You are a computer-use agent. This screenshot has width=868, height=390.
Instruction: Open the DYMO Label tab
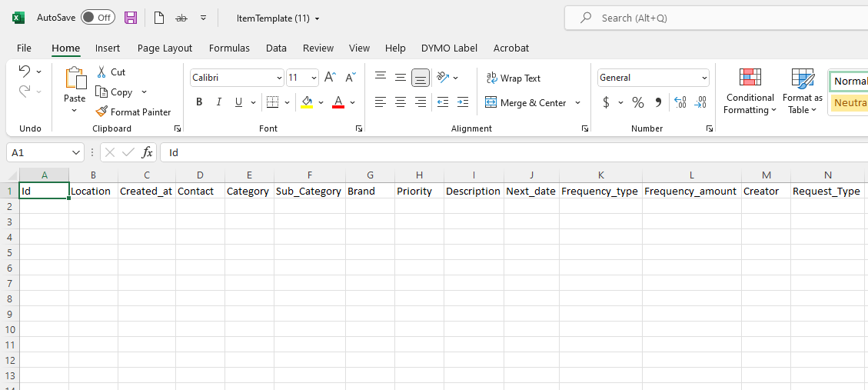click(449, 48)
